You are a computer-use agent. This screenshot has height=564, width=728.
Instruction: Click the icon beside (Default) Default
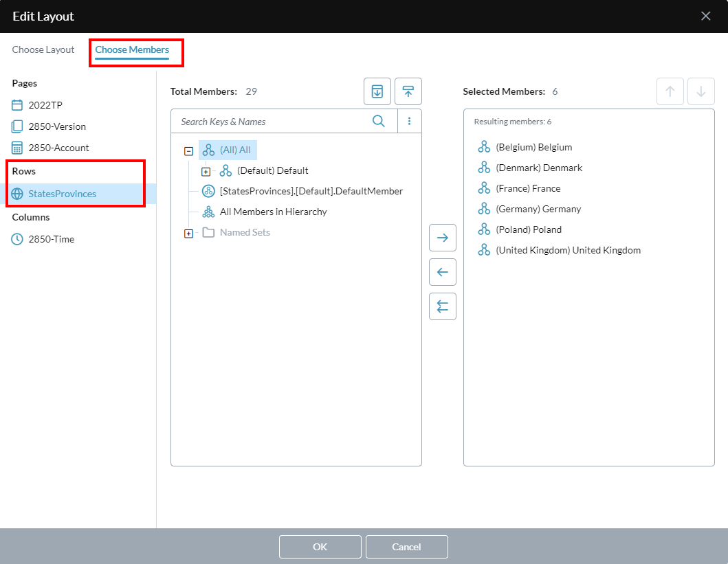225,170
